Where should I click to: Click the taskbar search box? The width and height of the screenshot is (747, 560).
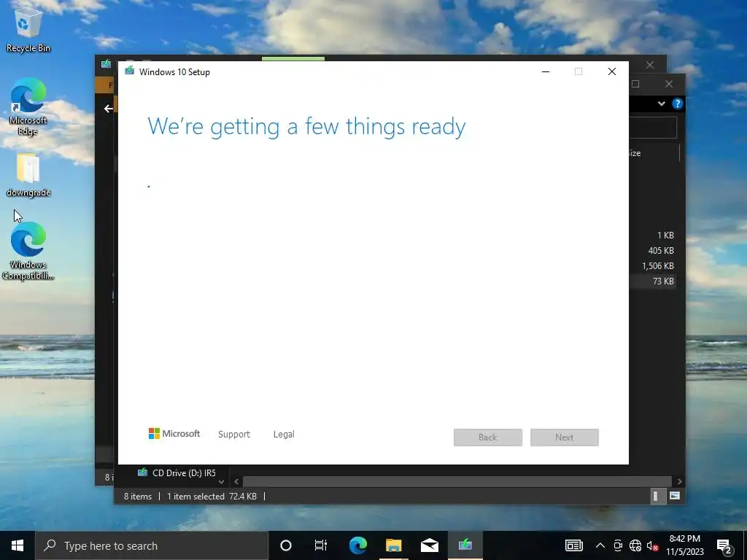[x=152, y=545]
